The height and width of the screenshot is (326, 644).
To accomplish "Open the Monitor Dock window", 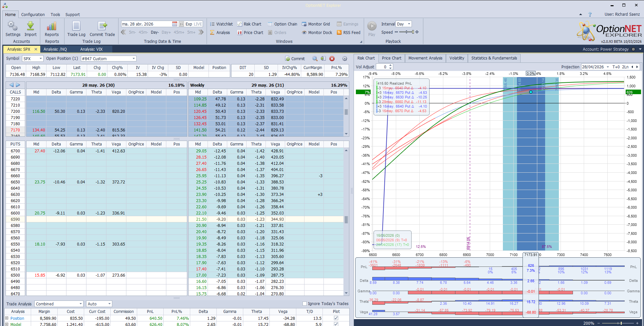I will 317,32.
